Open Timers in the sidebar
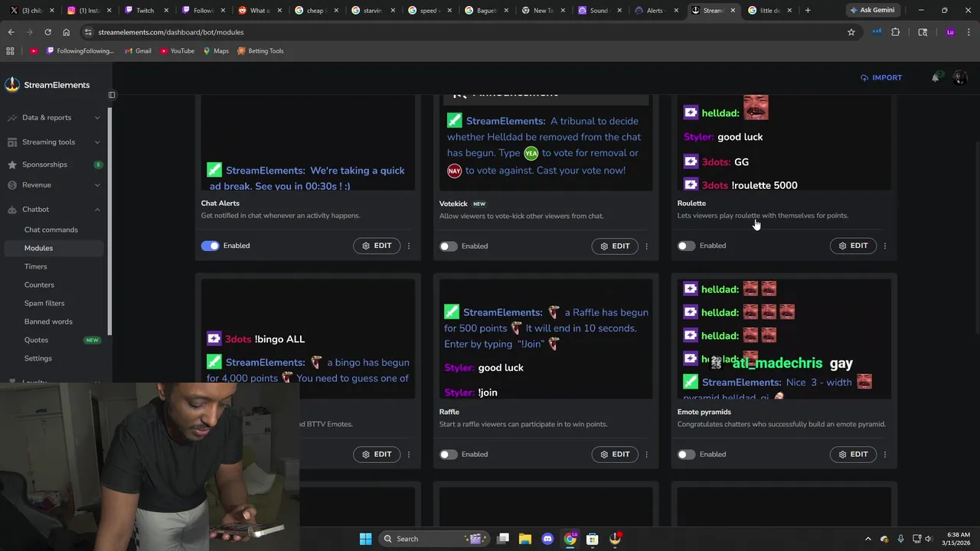This screenshot has height=551, width=980. coord(35,266)
